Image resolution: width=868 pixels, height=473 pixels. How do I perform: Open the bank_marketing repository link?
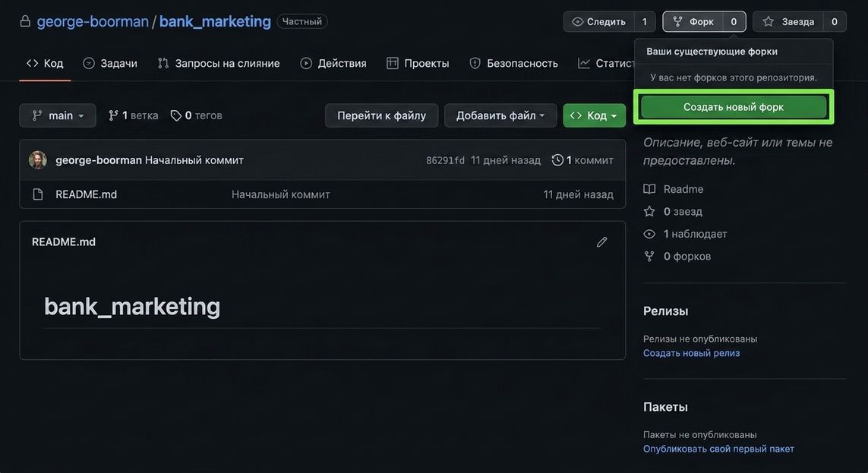click(215, 21)
